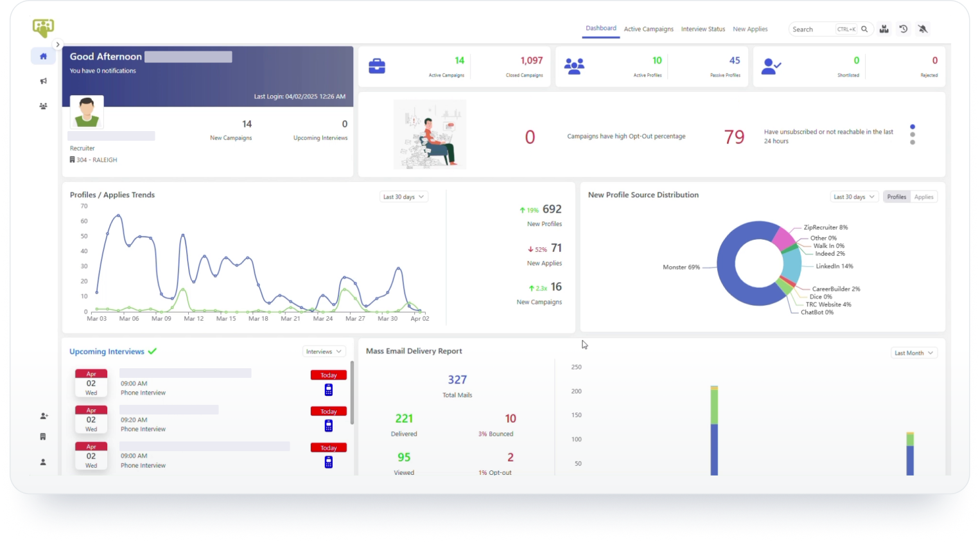Expand the sidebar using the chevron arrow

click(58, 44)
